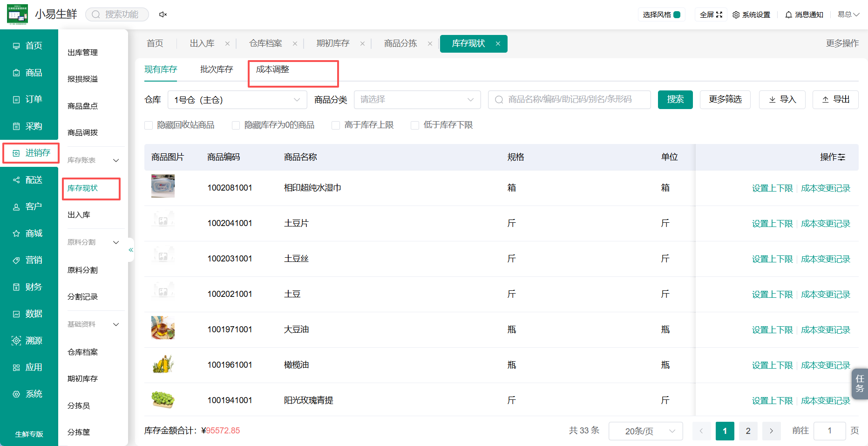Go to 营销 sidebar module
This screenshot has width=868, height=446.
pos(29,260)
